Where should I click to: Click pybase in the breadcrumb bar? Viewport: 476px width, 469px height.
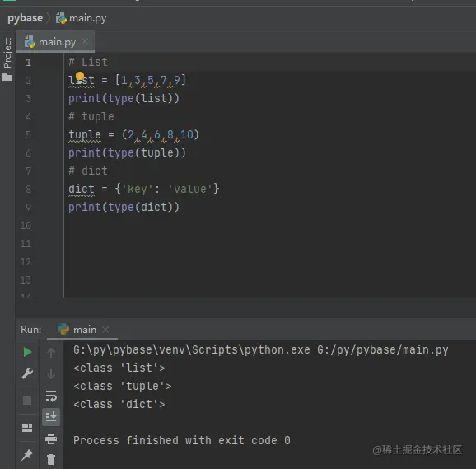pyautogui.click(x=26, y=18)
